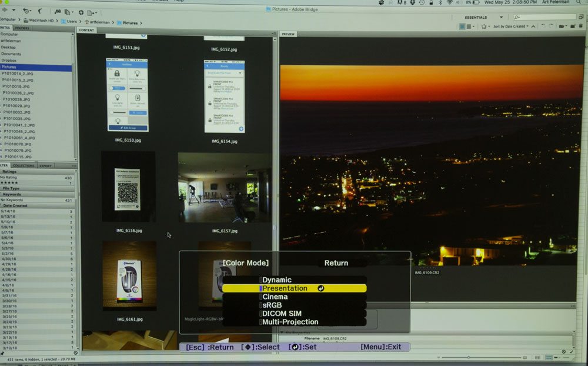Filter by the 5/14/16 date created entry
The width and height of the screenshot is (588, 366).
pos(8,211)
